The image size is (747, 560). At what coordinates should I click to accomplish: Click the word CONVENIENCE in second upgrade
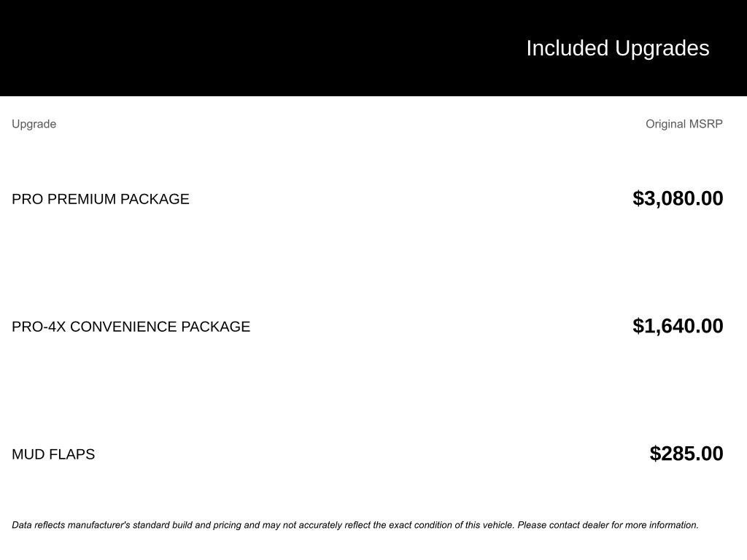pyautogui.click(x=123, y=327)
